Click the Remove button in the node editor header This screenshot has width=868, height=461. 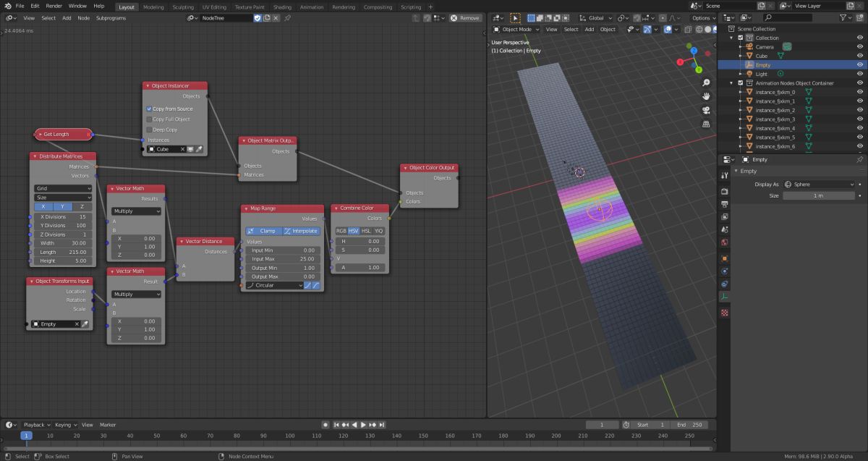[465, 17]
